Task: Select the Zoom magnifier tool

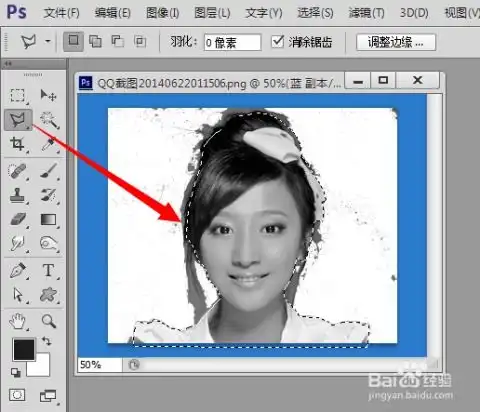Action: pyautogui.click(x=49, y=321)
